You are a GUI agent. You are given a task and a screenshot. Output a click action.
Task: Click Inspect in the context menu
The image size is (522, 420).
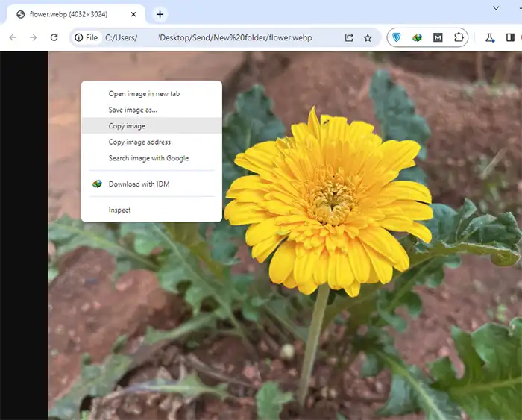[151, 210]
